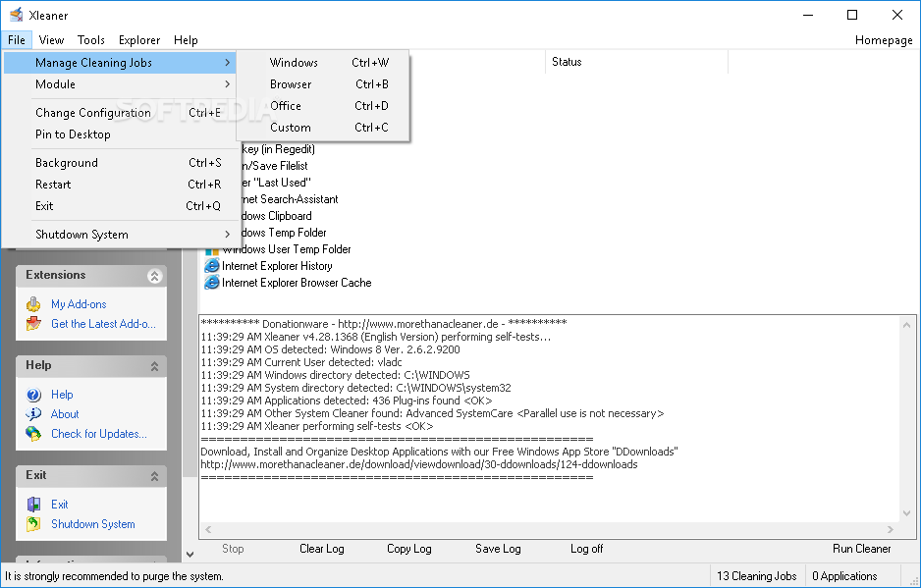This screenshot has width=921, height=588.
Task: Open Check for Updates link
Action: [x=98, y=434]
